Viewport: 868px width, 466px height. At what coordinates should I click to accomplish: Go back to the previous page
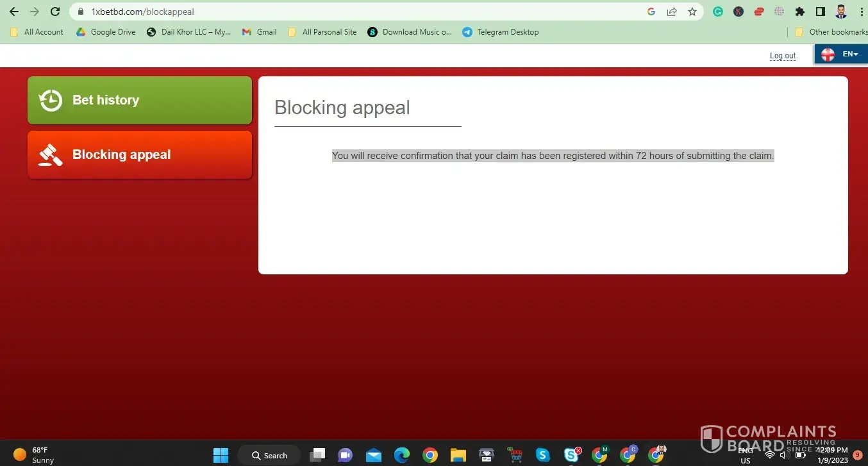tap(13, 12)
